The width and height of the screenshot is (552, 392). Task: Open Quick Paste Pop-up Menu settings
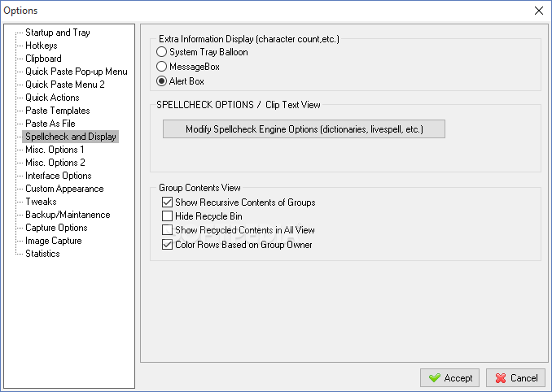point(77,72)
